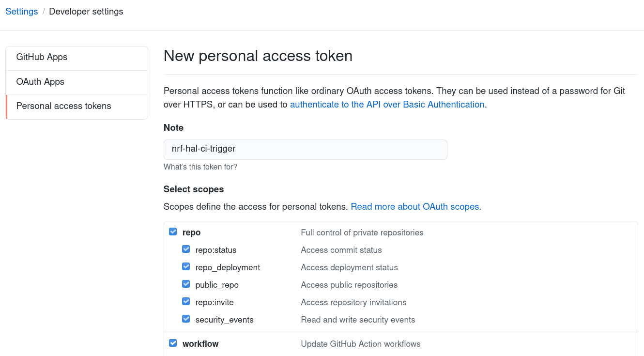Viewport: 644px width, 356px height.
Task: Open the Settings breadcrumb link
Action: tap(21, 11)
